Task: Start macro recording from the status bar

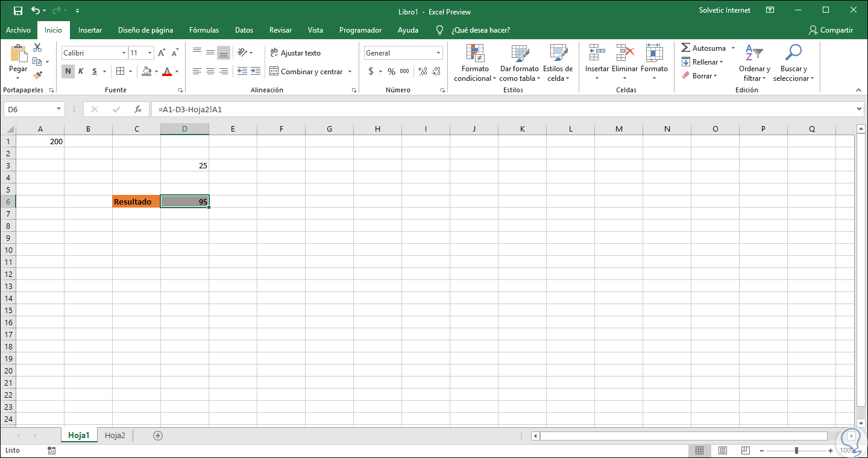Action: (52, 450)
